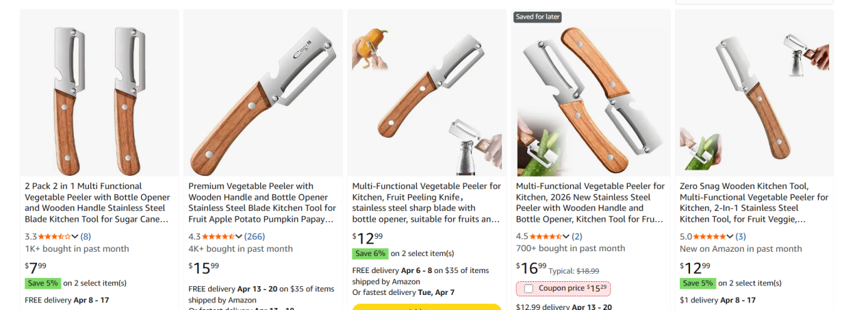The height and width of the screenshot is (310, 868).
Task: Click the $7.99 Save 5% badge
Action: coord(43,283)
